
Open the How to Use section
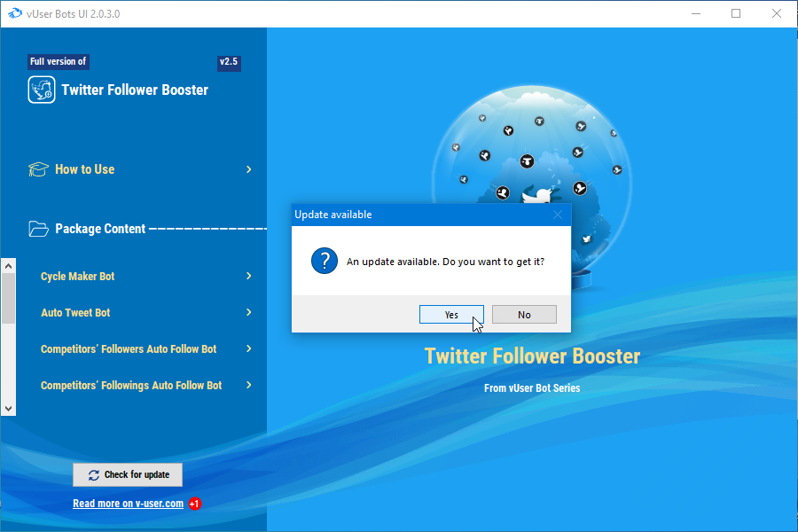pos(140,169)
